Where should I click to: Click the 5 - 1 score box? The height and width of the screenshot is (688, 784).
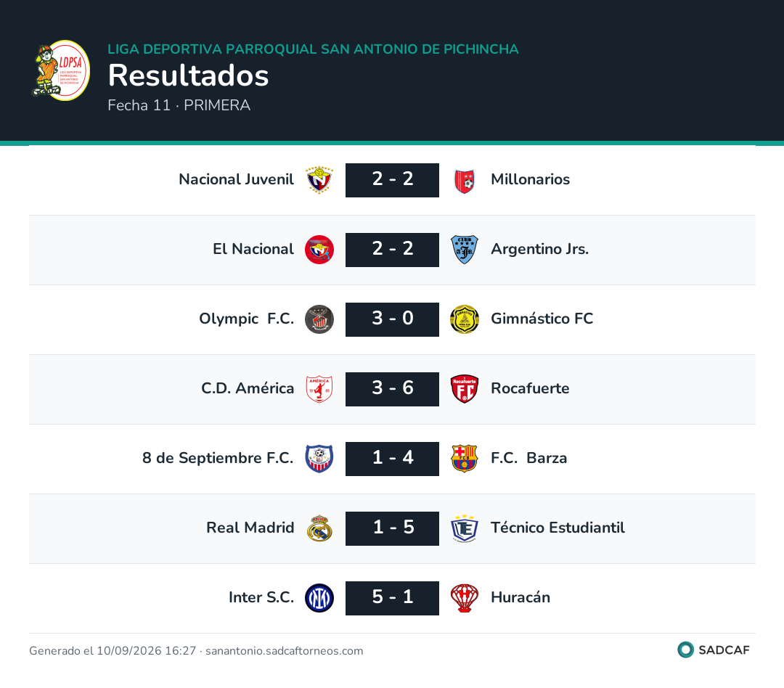393,598
